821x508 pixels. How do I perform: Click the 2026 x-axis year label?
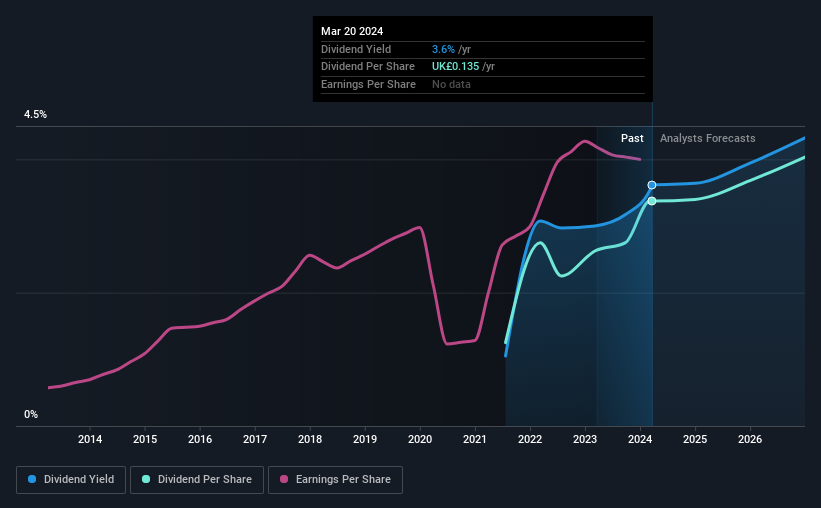click(750, 439)
